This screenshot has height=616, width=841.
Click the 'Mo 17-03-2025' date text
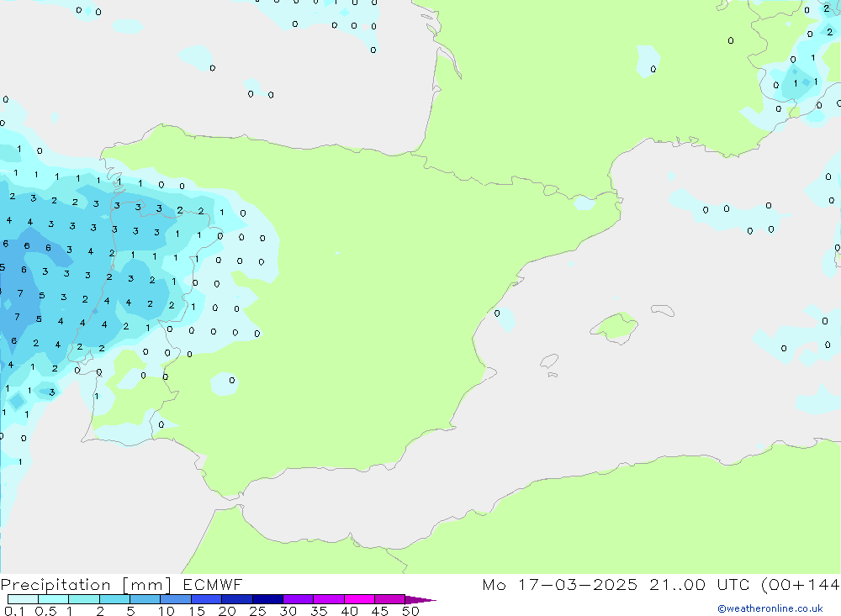coord(560,584)
